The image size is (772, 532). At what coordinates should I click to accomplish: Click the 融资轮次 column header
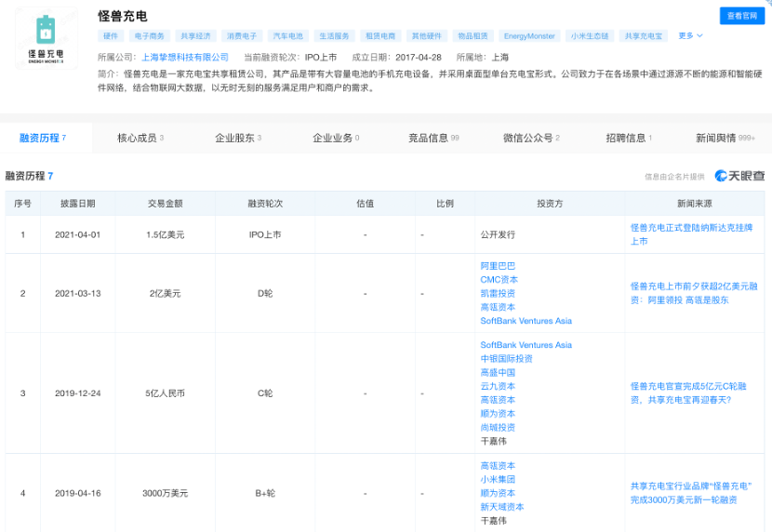pos(265,204)
